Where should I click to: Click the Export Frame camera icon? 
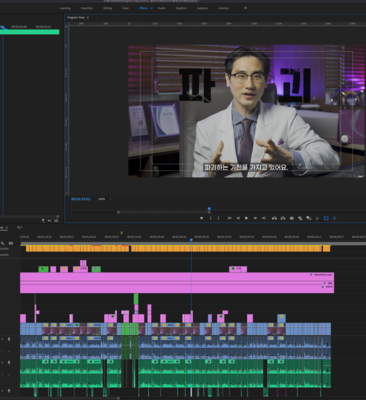pyautogui.click(x=292, y=218)
